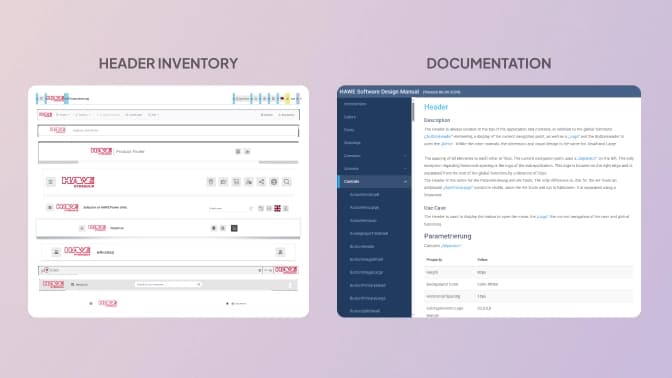Click HAWE logo in grey search header
672x378 pixels.
click(54, 284)
